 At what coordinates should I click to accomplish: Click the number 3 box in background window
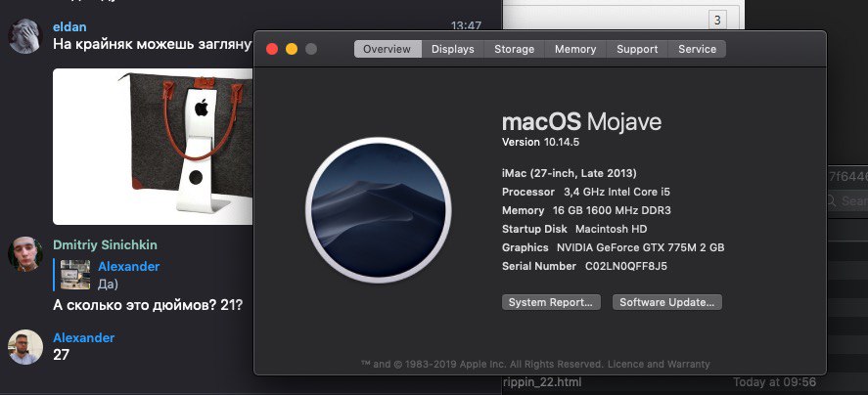coord(717,21)
